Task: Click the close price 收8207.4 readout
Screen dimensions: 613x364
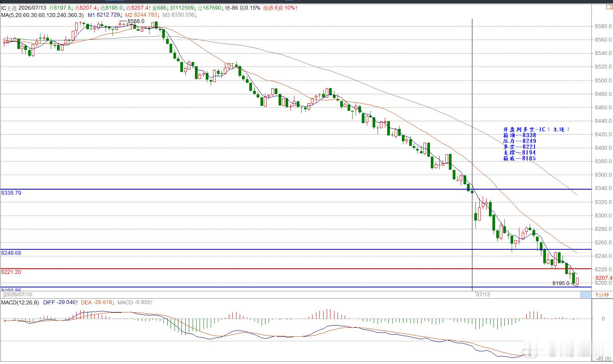Action: [x=138, y=8]
